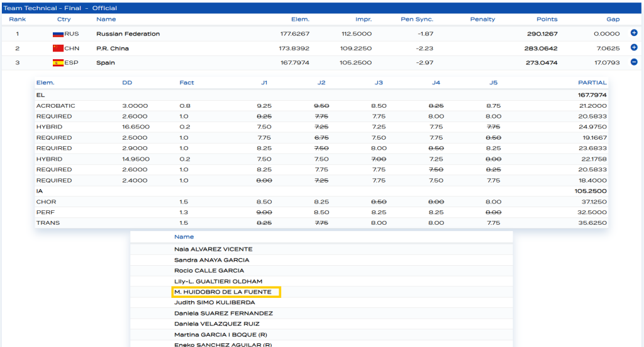This screenshot has height=347, width=644.
Task: Click China's points value 283.0642
Action: [x=540, y=48]
